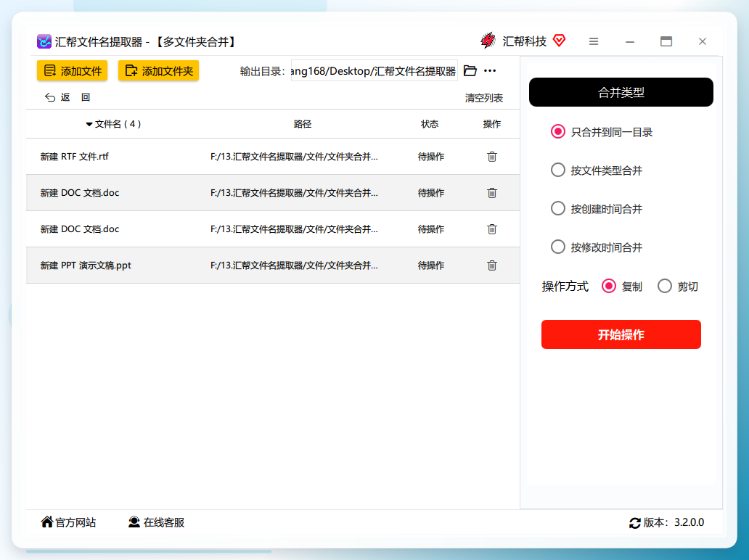Click the version number 3.2.0.0
Image resolution: width=749 pixels, height=560 pixels.
pos(689,523)
